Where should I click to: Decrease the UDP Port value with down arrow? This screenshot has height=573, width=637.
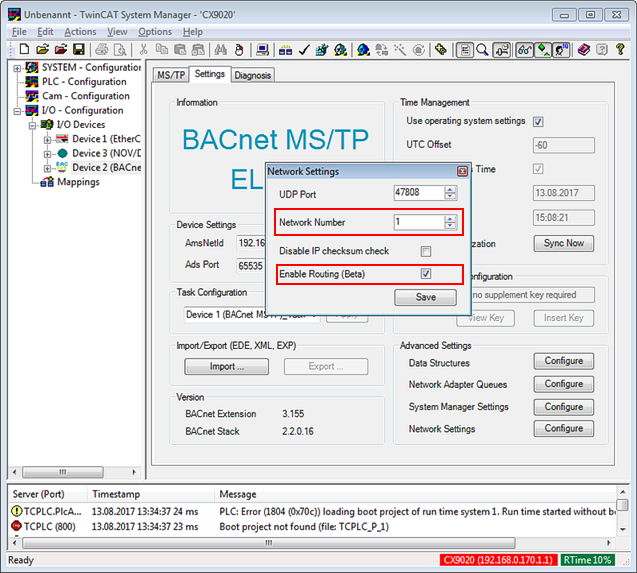point(450,196)
